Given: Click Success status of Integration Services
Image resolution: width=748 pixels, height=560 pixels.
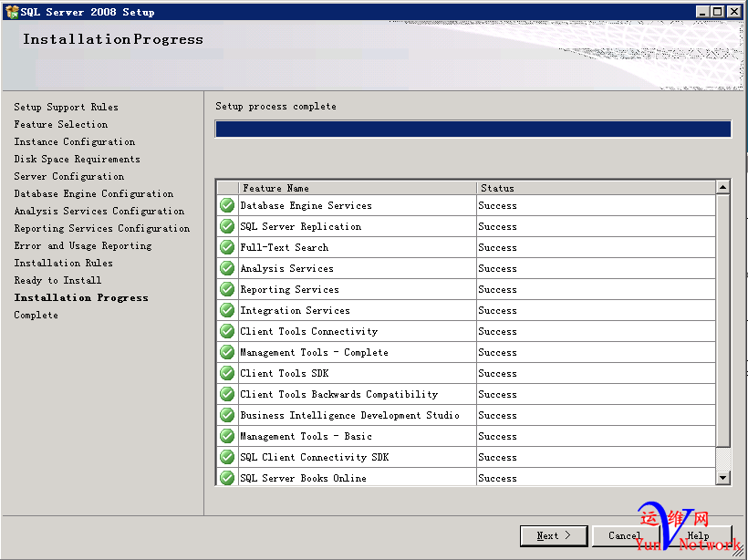Looking at the screenshot, I should click(497, 310).
